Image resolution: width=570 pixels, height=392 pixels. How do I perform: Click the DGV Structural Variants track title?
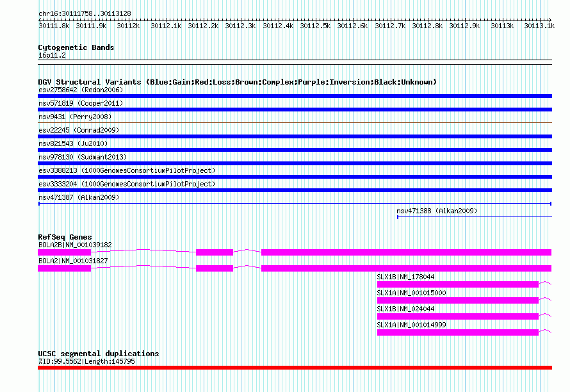click(238, 82)
